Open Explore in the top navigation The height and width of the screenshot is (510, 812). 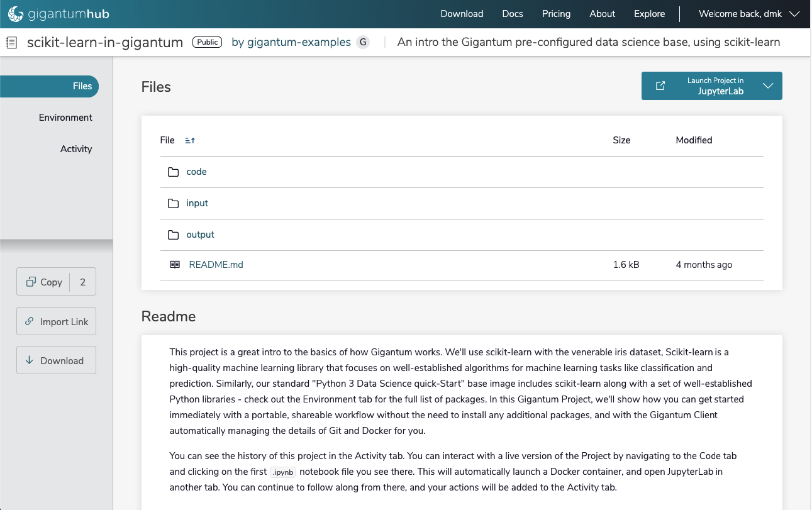[650, 14]
